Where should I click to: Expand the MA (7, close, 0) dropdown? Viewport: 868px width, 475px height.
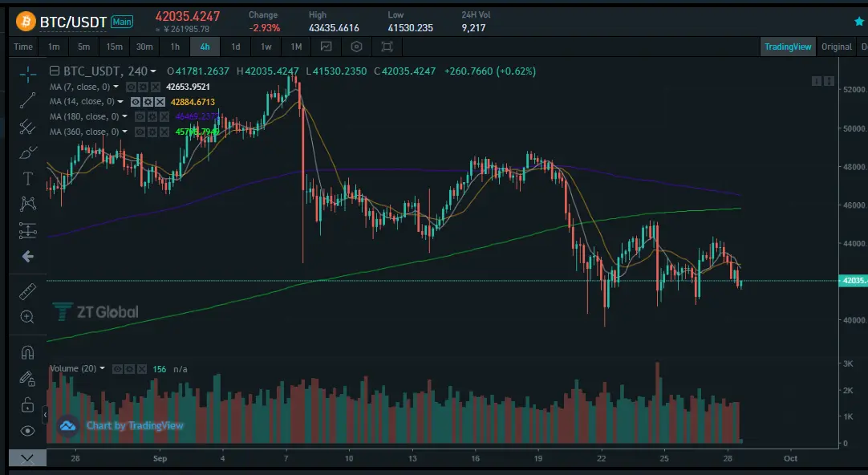[x=116, y=87]
